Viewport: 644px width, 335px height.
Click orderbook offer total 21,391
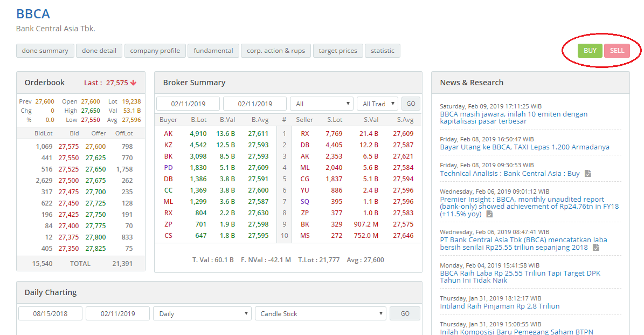[122, 263]
